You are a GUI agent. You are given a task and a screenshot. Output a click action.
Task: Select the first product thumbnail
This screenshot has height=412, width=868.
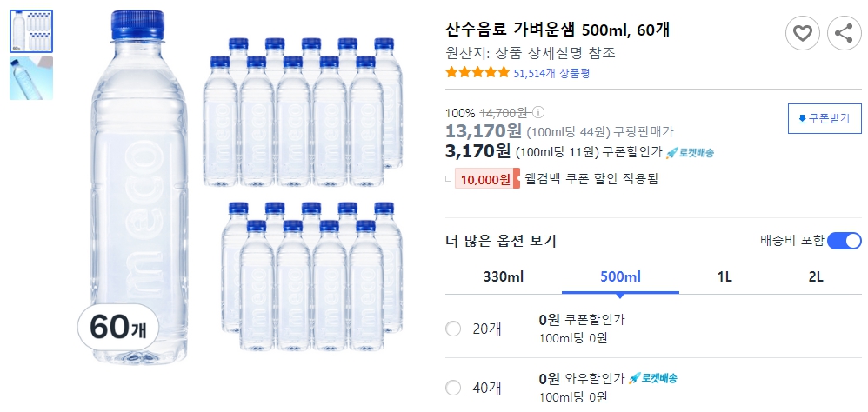click(31, 31)
